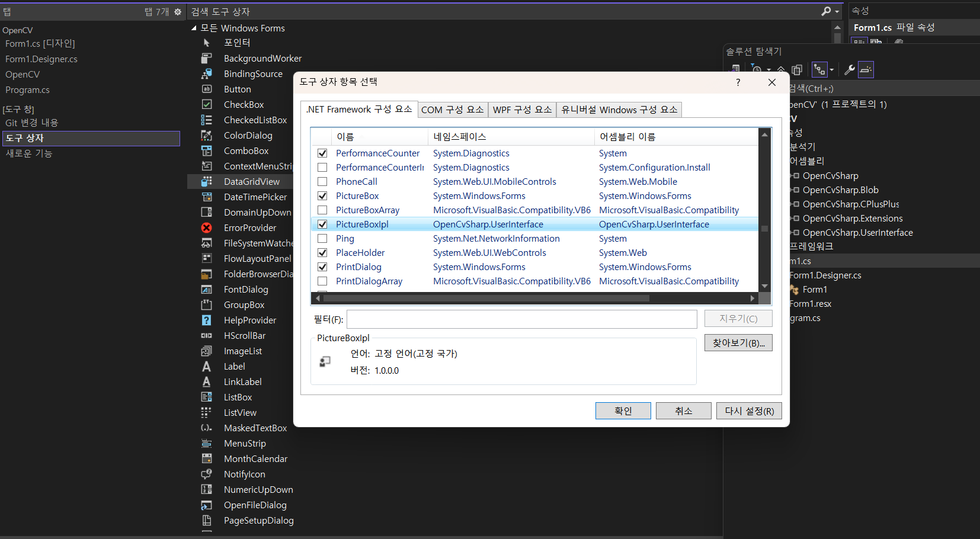Open the WPF 구성 요소 tab
Viewport: 980px width, 539px height.
tap(522, 110)
